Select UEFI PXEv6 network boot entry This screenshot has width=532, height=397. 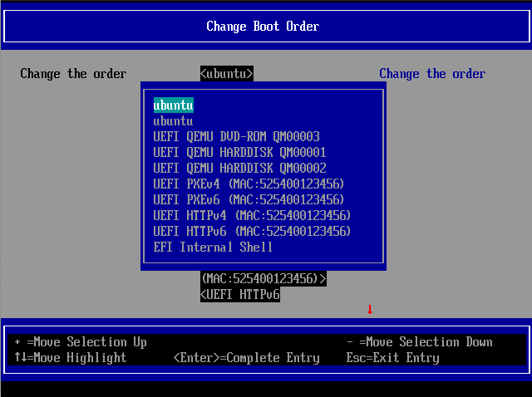click(x=249, y=199)
